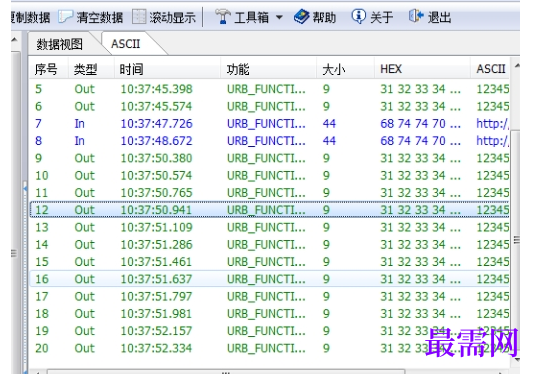Click URB_FUNCTI... function cell in row 5
Viewport: 537px width, 374px height.
(266, 89)
